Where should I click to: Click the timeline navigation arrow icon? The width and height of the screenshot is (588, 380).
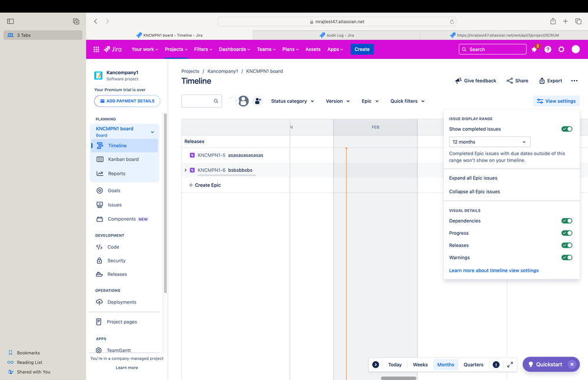tap(376, 364)
